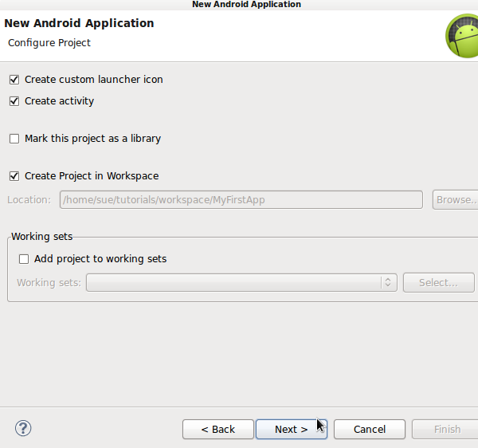Click the Working sets group label

pos(40,237)
